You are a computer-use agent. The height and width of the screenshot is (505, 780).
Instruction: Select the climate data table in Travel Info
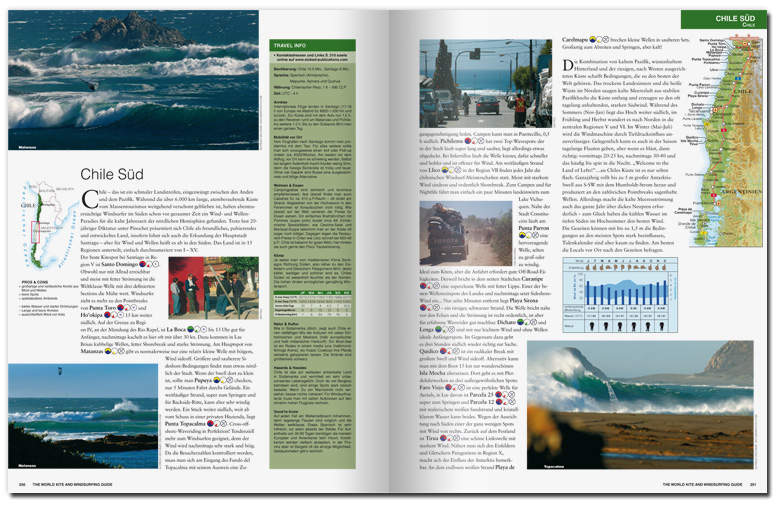[x=312, y=303]
